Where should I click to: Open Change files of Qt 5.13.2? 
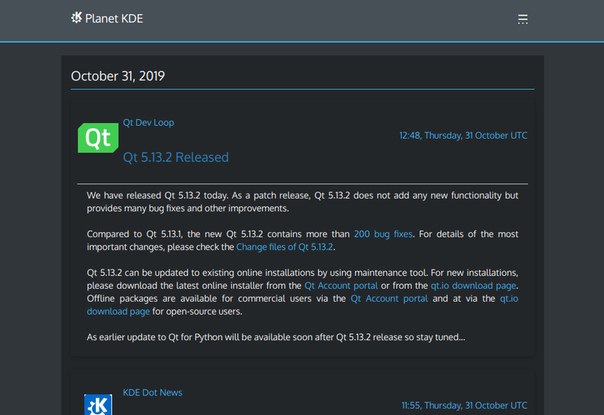[x=285, y=247]
